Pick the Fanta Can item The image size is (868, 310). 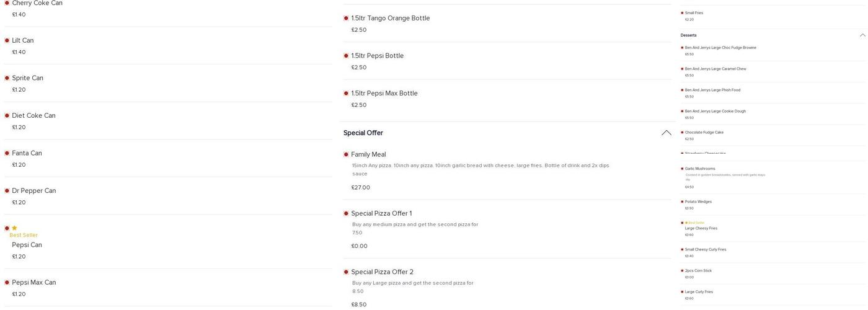pos(27,153)
